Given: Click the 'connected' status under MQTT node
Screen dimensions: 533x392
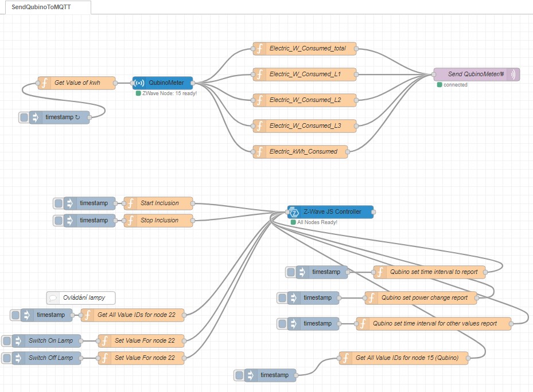Looking at the screenshot, I should coord(455,85).
